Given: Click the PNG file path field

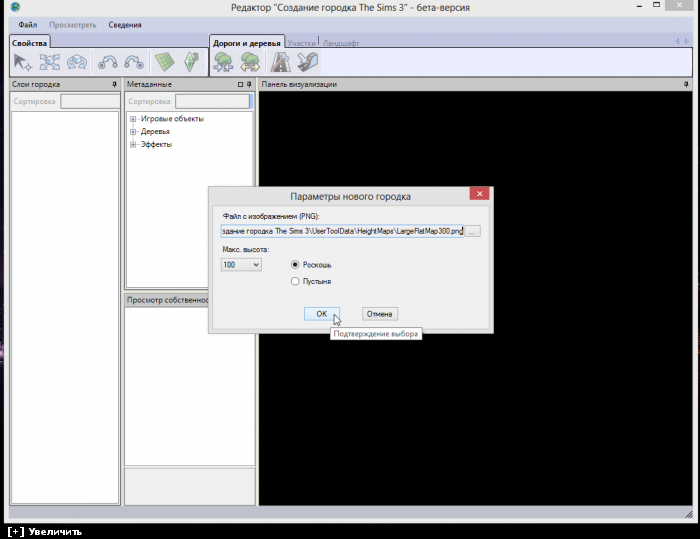Looking at the screenshot, I should (x=343, y=231).
